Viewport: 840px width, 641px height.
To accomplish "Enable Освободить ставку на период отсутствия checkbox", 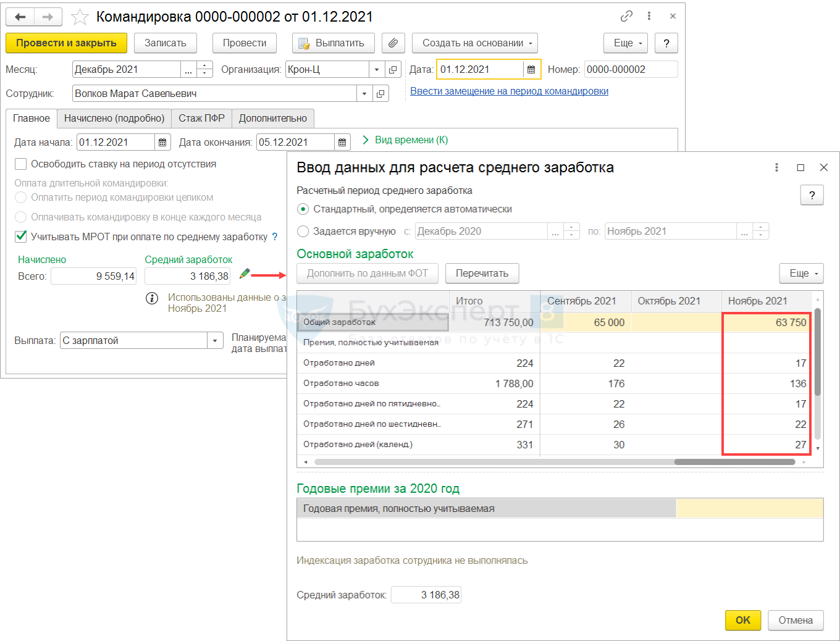I will click(21, 164).
